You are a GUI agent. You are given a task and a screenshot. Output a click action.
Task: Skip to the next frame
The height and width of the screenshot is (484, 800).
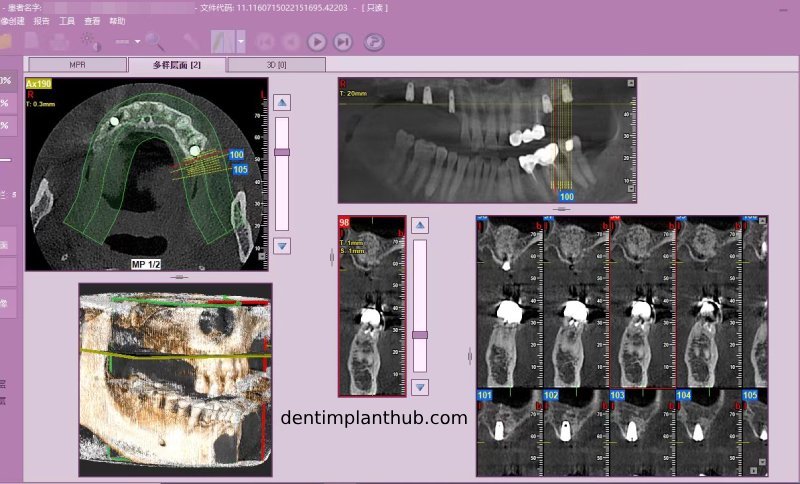[343, 42]
